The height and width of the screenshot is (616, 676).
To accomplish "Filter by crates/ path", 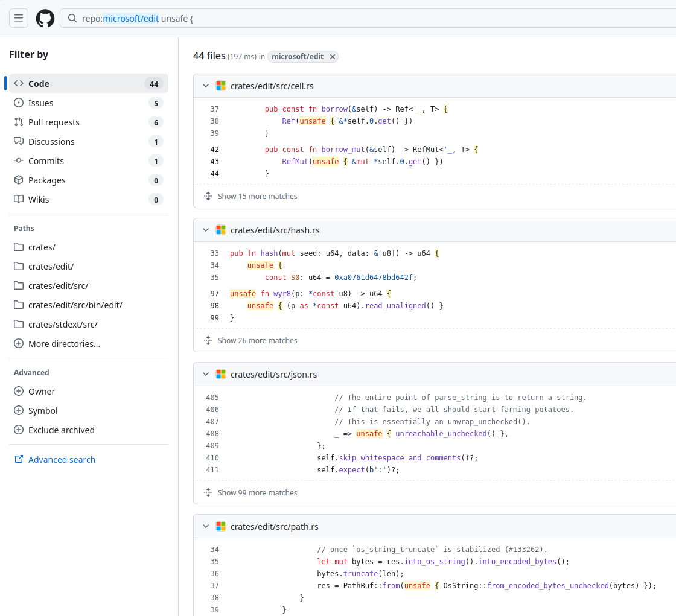I will tap(88, 247).
